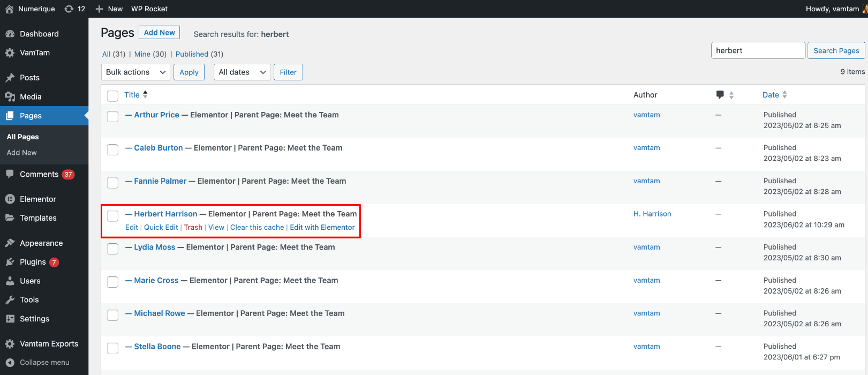Click the plus New icon in admin bar
This screenshot has height=375, width=868.
point(99,9)
